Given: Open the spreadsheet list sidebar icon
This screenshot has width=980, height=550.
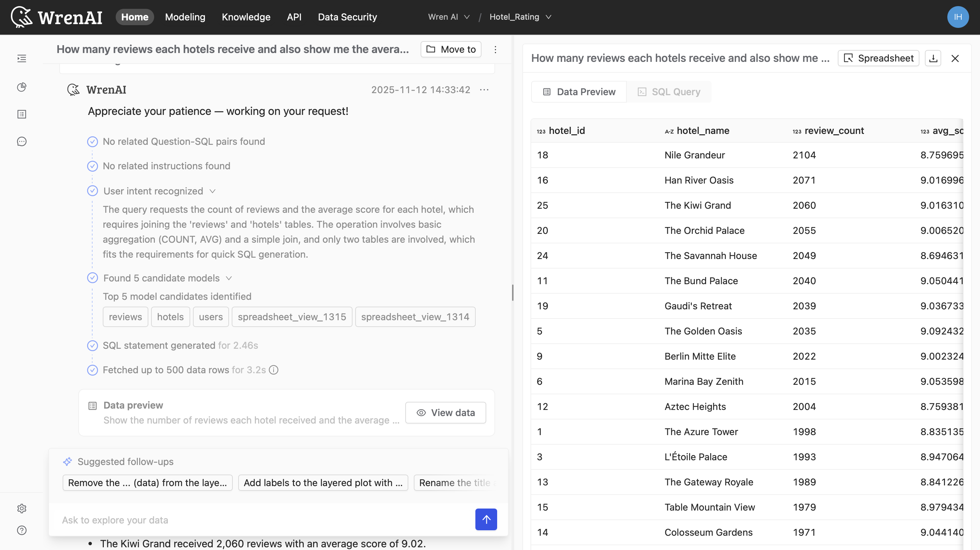Looking at the screenshot, I should point(22,114).
